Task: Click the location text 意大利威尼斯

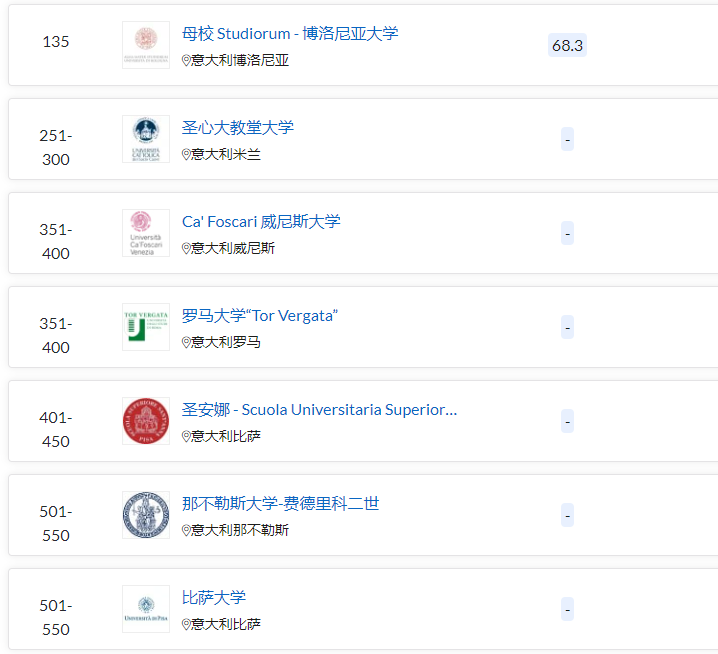Action: coord(233,248)
